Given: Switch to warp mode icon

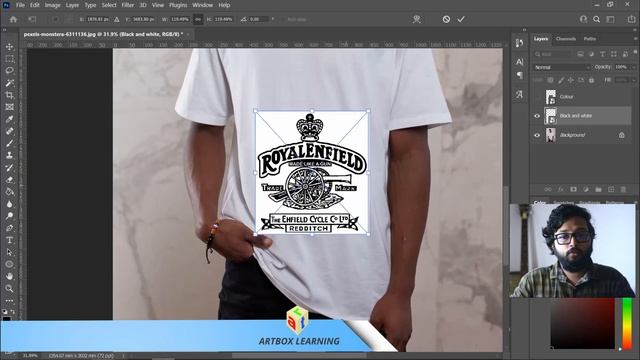Looking at the screenshot, I should tap(416, 19).
